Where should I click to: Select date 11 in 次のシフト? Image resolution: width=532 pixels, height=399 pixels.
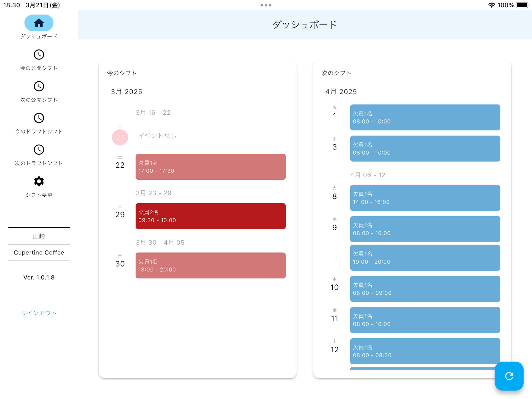click(334, 318)
